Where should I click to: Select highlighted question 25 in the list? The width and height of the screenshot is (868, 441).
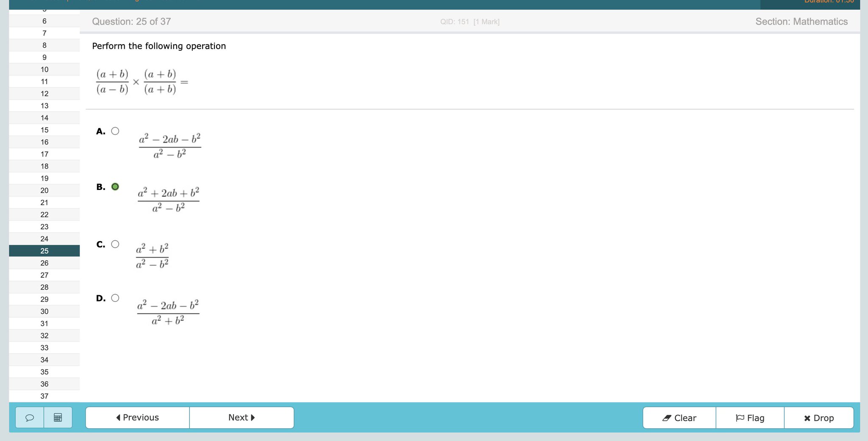45,251
